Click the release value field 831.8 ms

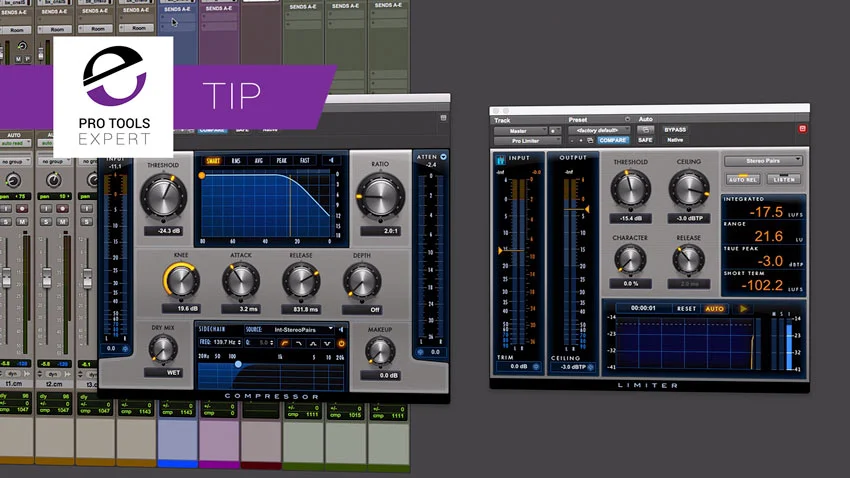(301, 309)
